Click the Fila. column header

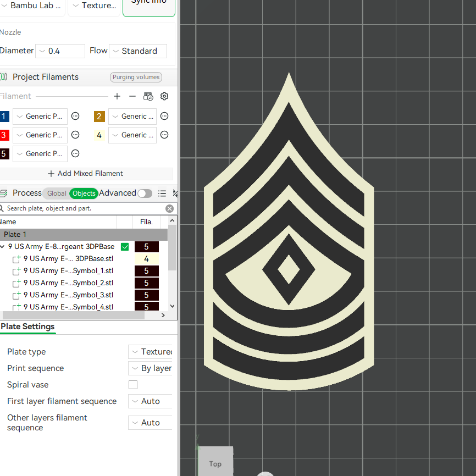[x=146, y=222]
